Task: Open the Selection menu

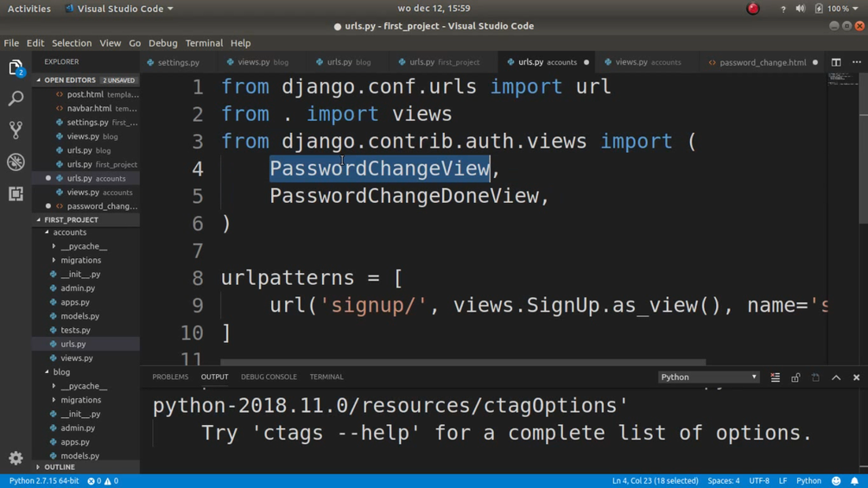Action: point(72,43)
